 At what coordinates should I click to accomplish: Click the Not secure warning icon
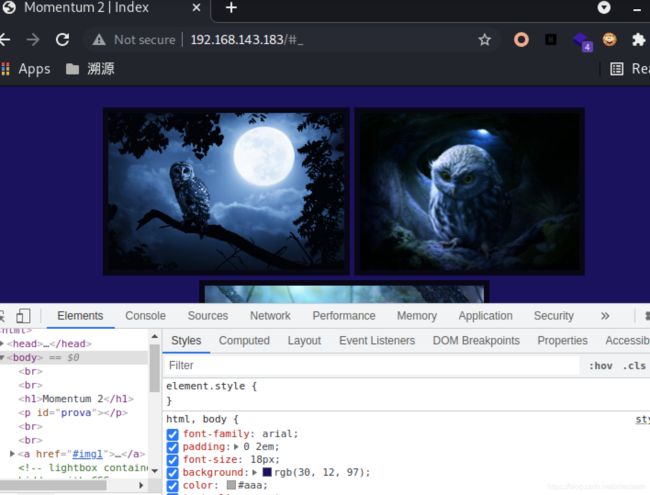tap(99, 40)
